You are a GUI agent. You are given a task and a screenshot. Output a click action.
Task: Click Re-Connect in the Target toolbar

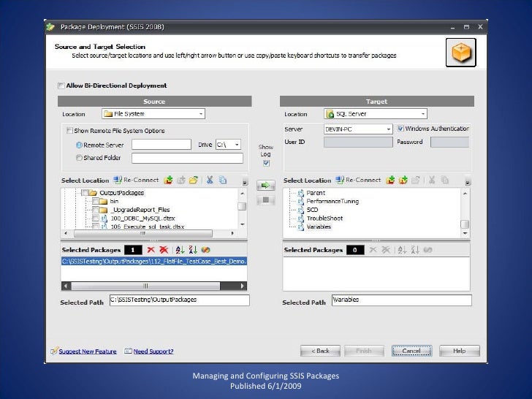point(359,180)
